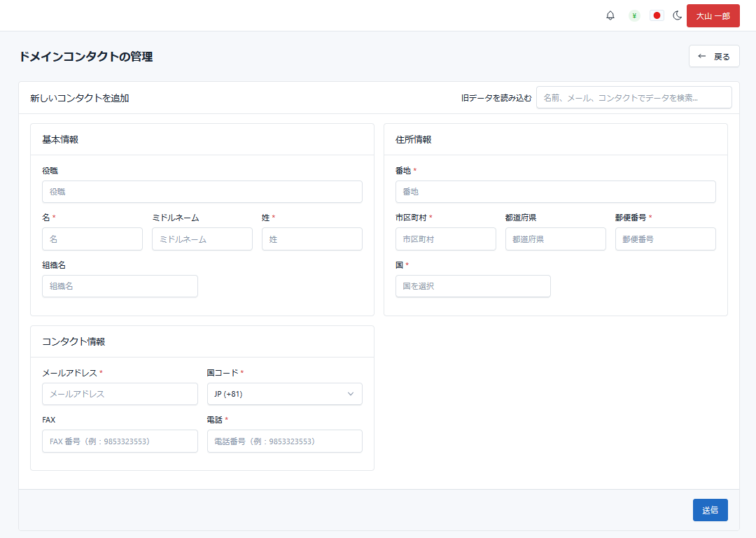Open the notifications bell icon

610,15
